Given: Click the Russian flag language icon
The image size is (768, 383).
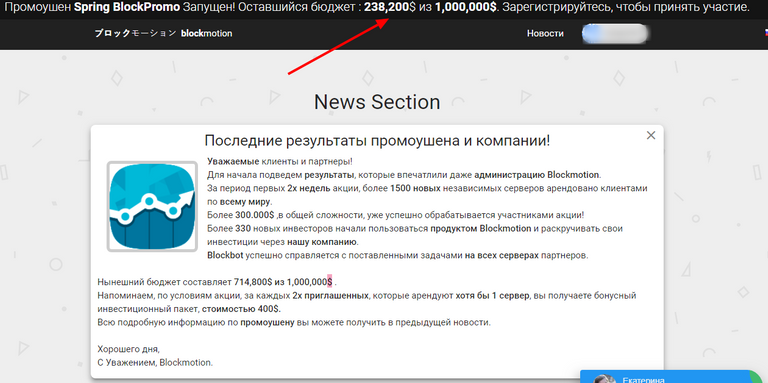Looking at the screenshot, I should point(766,33).
